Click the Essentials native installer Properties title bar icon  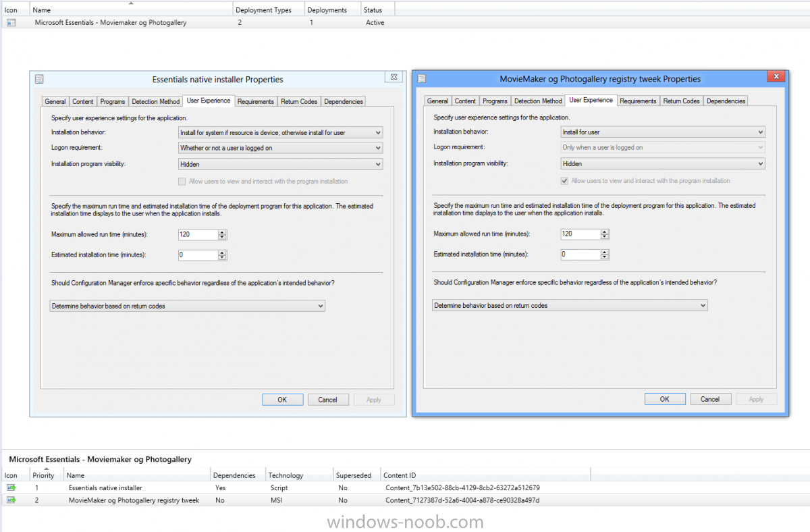pyautogui.click(x=39, y=79)
